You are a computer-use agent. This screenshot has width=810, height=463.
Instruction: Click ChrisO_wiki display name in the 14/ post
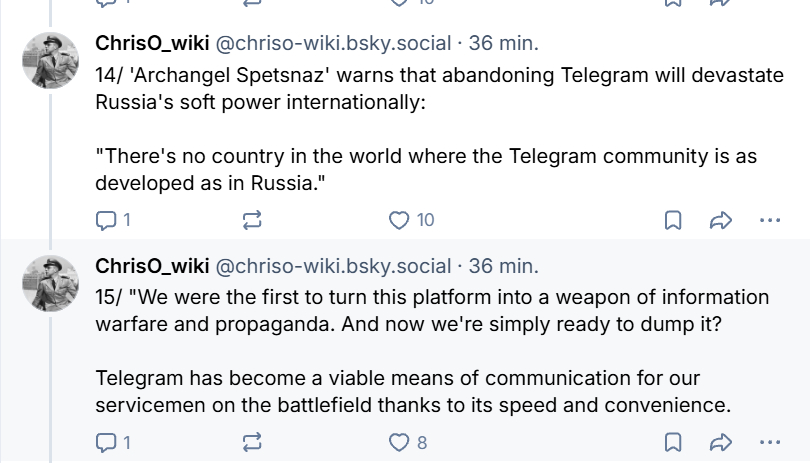coord(152,44)
